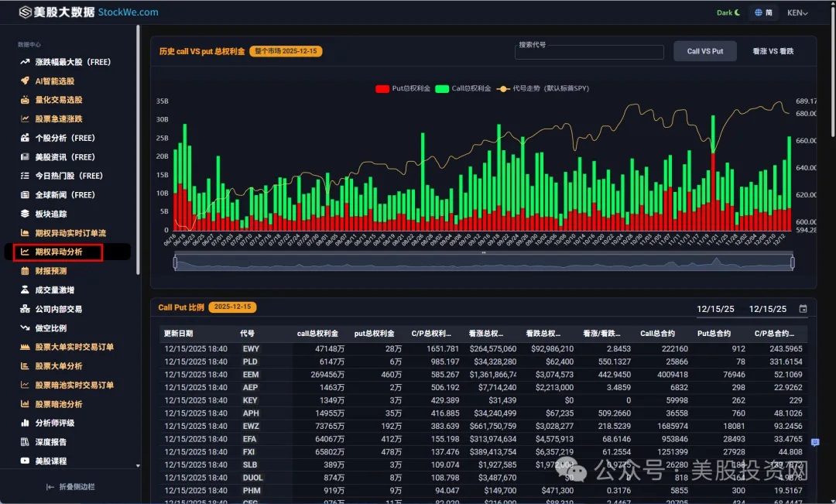This screenshot has height=504, width=836.
Task: Expand the KEN user account menu
Action: [x=797, y=12]
